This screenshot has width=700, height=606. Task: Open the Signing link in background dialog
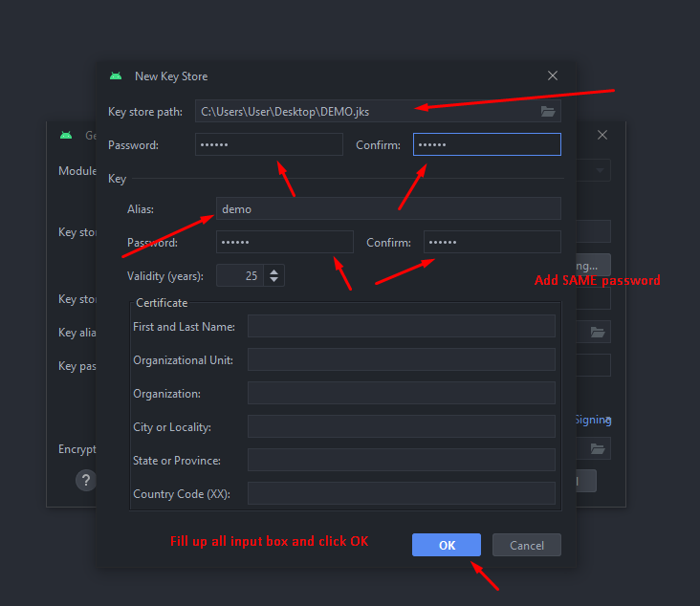point(593,420)
